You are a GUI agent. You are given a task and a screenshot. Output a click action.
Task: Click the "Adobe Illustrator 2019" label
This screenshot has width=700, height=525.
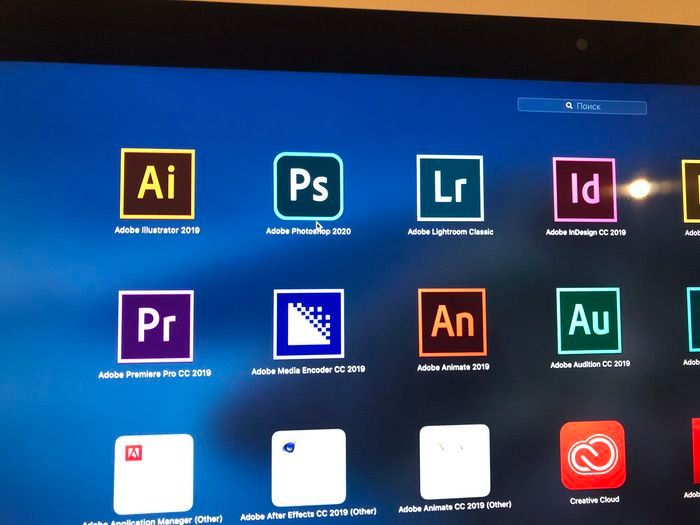coord(157,230)
